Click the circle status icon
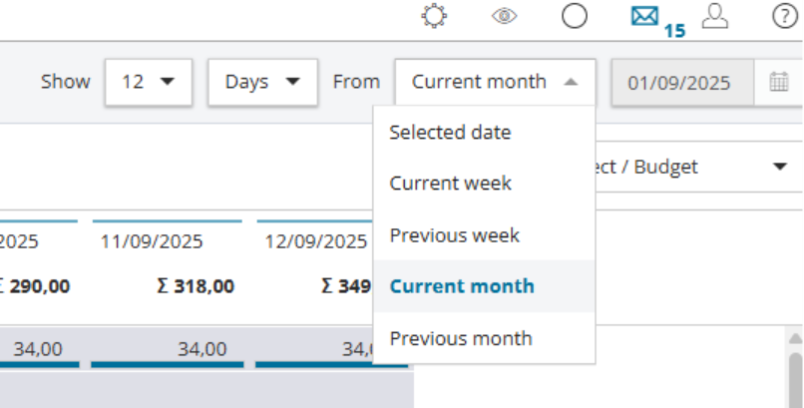This screenshot has width=804, height=408. click(574, 16)
